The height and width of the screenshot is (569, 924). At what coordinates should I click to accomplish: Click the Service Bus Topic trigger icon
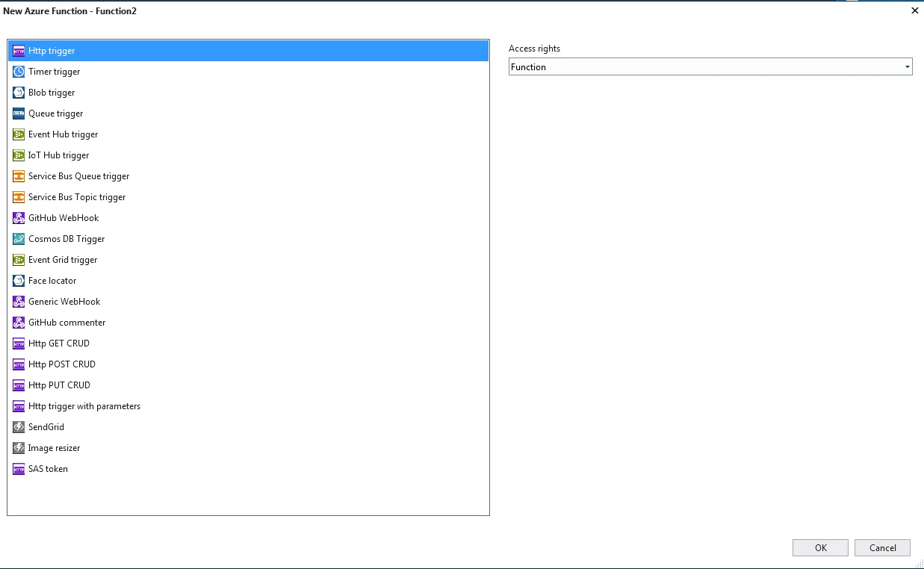pos(19,197)
